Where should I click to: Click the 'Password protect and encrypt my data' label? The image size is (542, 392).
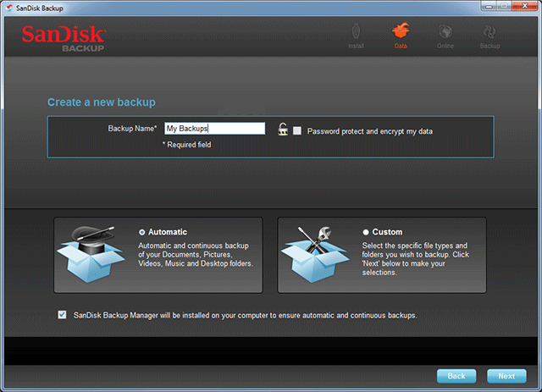point(370,131)
